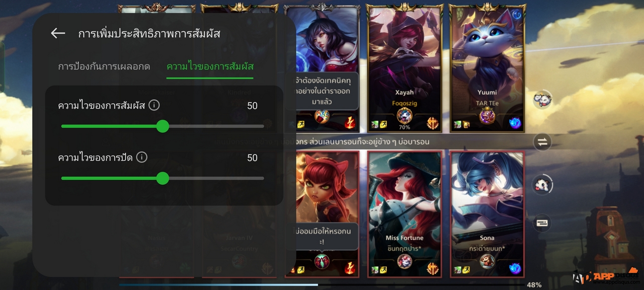Open the chat message icon
The image size is (644, 290).
(x=542, y=223)
